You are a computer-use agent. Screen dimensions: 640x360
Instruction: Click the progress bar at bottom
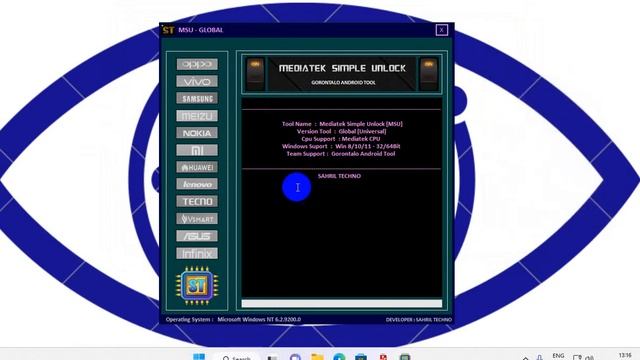click(342, 303)
